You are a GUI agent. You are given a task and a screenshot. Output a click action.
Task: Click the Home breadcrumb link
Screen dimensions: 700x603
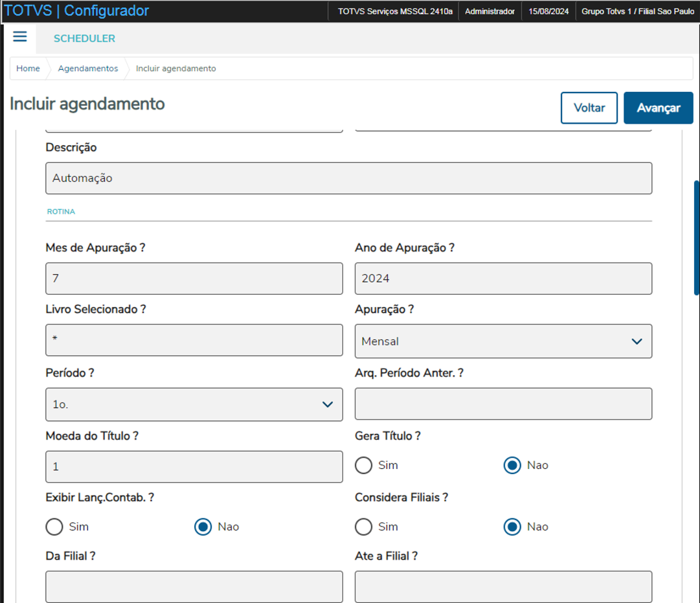[28, 69]
